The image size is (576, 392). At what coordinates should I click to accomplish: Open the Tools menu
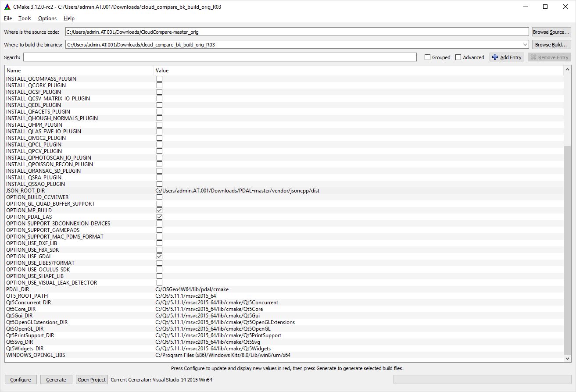[x=25, y=18]
